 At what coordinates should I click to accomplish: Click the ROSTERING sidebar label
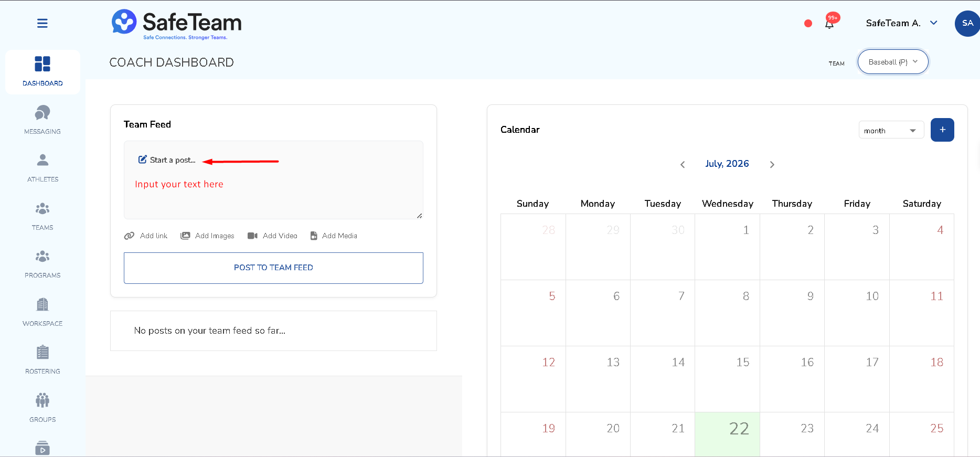[42, 371]
